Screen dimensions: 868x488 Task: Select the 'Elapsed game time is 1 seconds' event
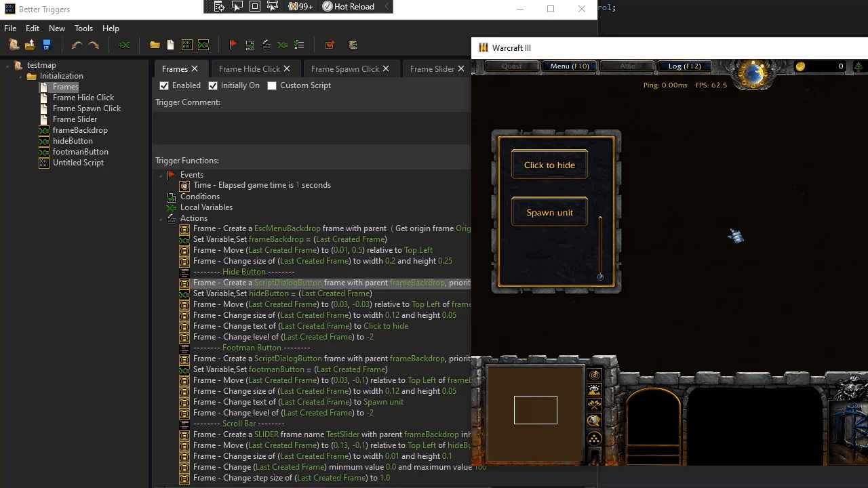tap(262, 185)
